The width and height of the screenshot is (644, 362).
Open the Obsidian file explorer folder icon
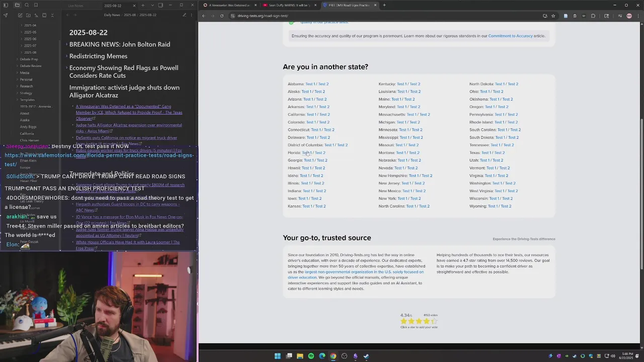(17, 5)
